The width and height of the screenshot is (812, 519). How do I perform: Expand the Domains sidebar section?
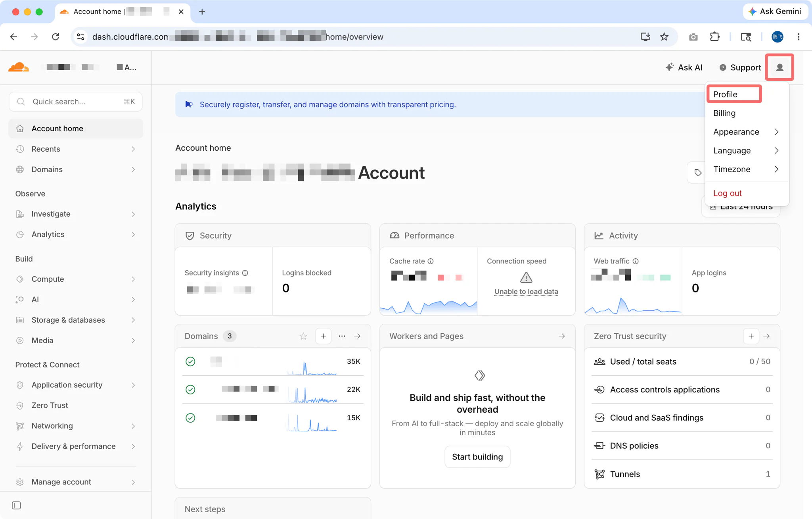pos(76,169)
